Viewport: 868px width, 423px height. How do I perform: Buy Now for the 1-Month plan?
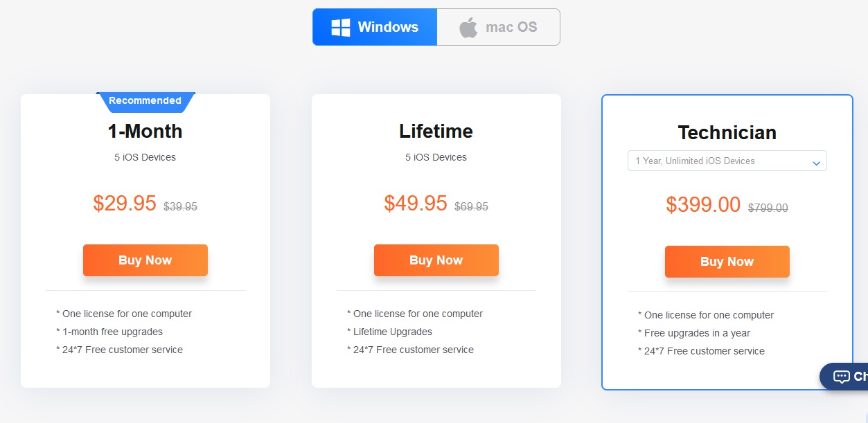point(145,260)
